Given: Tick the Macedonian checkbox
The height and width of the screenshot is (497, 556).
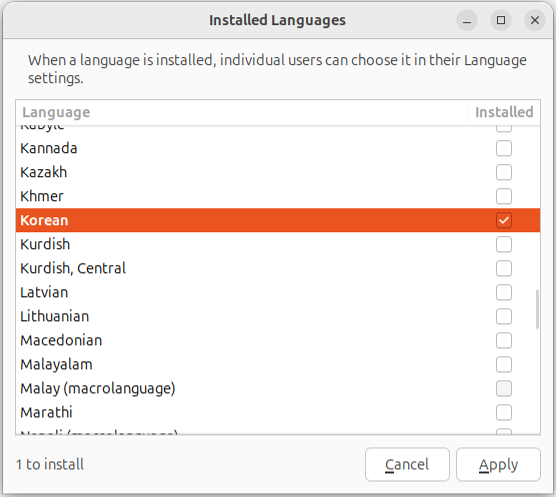Looking at the screenshot, I should (x=504, y=340).
